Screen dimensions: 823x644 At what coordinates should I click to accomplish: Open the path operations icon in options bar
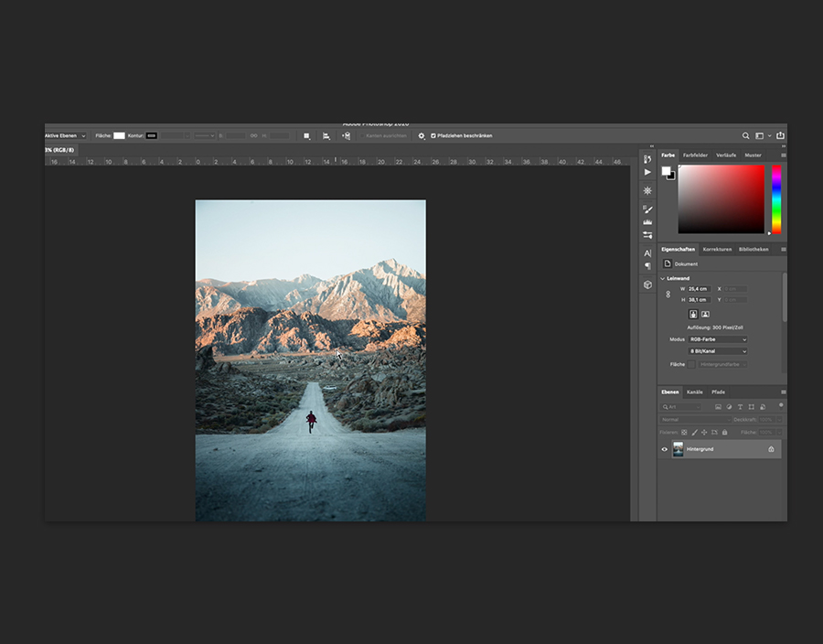306,136
